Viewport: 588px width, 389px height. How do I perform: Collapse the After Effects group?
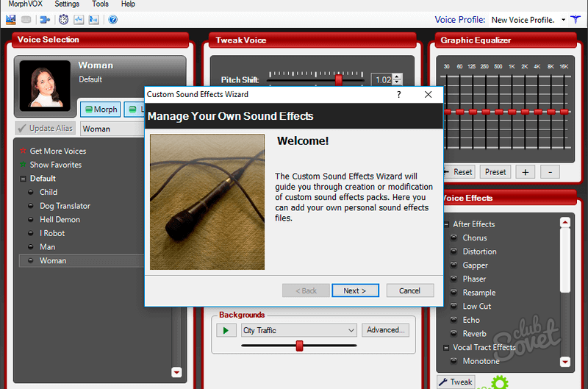[x=445, y=224]
